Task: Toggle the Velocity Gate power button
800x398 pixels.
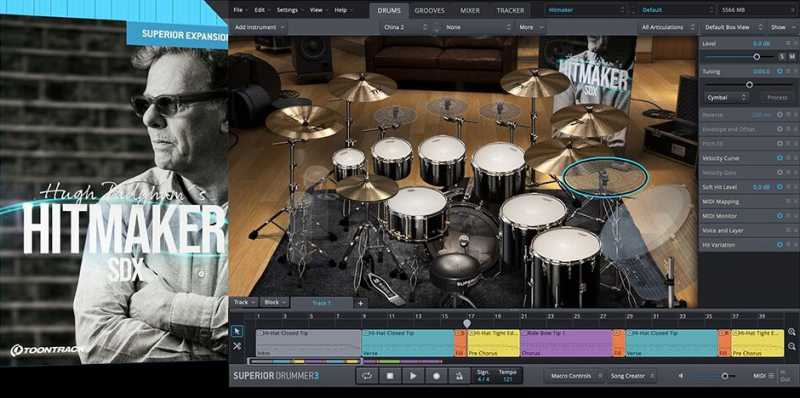Action: point(780,172)
